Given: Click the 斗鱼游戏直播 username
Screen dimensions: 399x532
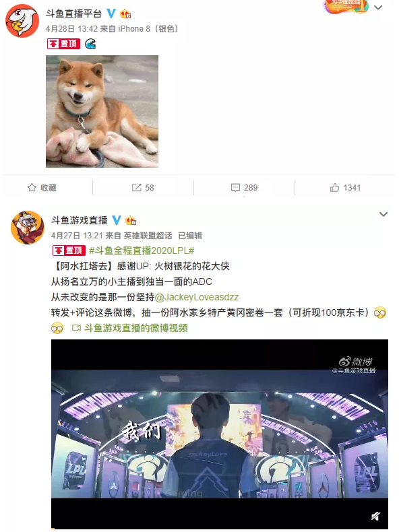Looking at the screenshot, I should click(x=79, y=220).
